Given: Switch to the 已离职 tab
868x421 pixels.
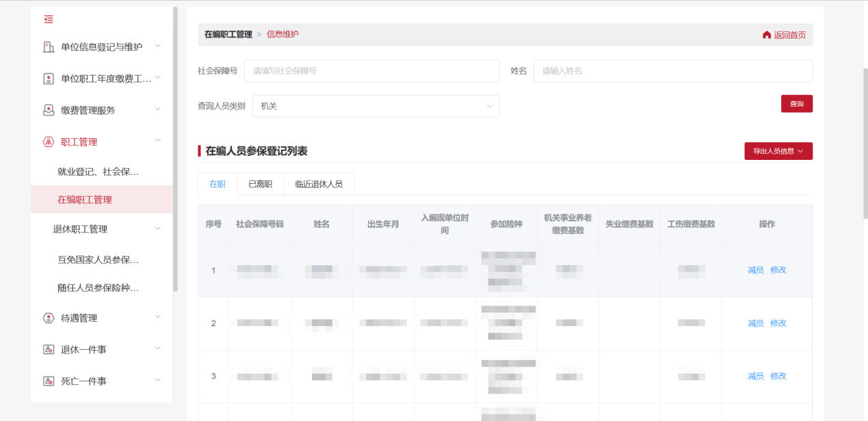Looking at the screenshot, I should click(260, 183).
